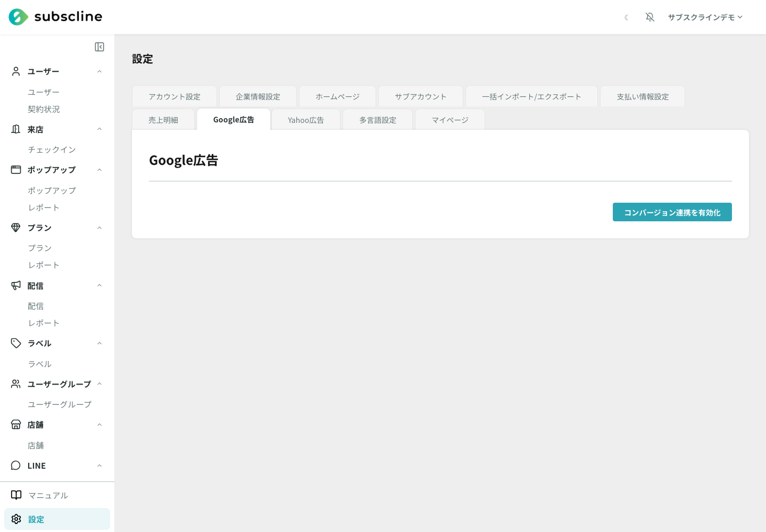Switch to the ホームページ tab
Screen dimensions: 766x532
point(338,96)
